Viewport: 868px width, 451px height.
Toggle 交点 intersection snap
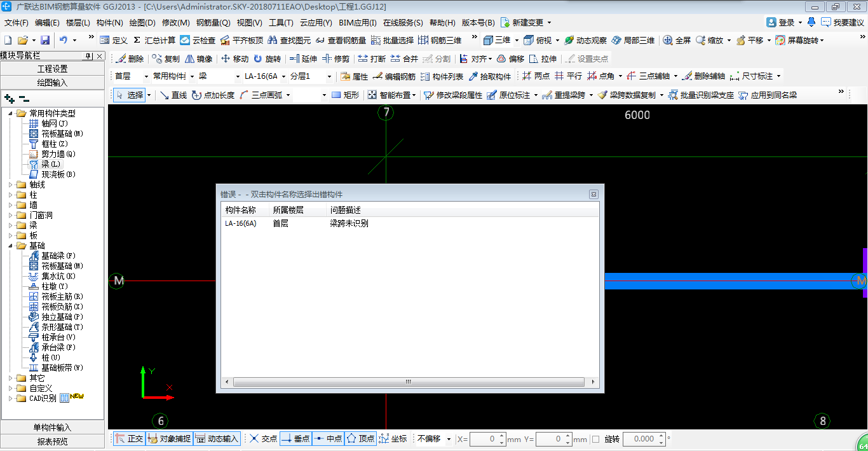(x=263, y=439)
